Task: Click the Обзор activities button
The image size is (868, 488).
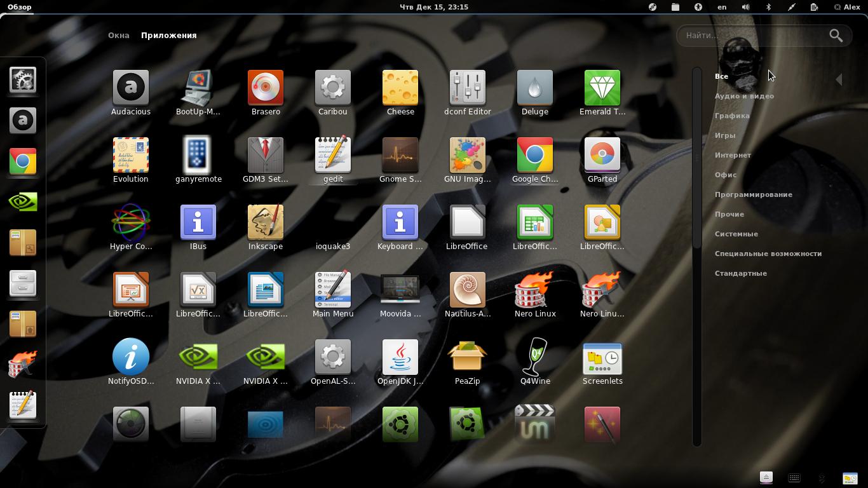Action: coord(20,7)
